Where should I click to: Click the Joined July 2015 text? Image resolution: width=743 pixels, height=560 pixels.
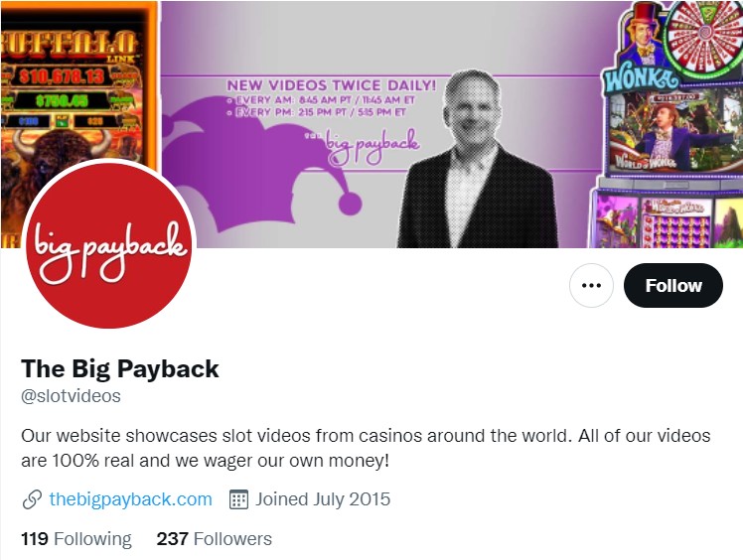pyautogui.click(x=323, y=499)
